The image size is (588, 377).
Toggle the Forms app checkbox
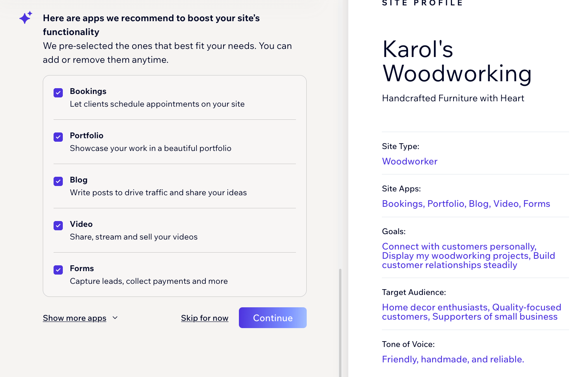[58, 270]
